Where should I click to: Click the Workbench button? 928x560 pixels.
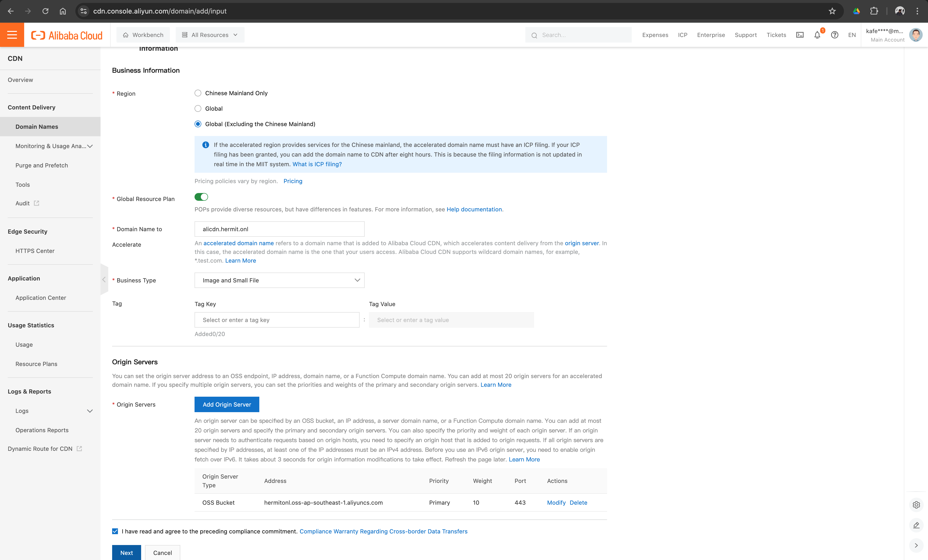coord(143,35)
